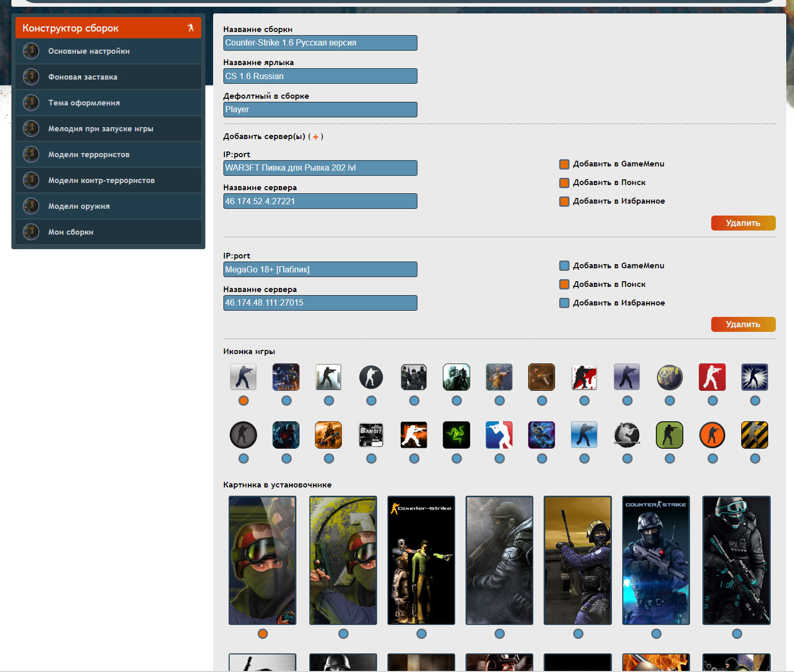
Task: Click the round icon beside Модели оружия
Action: [x=31, y=206]
